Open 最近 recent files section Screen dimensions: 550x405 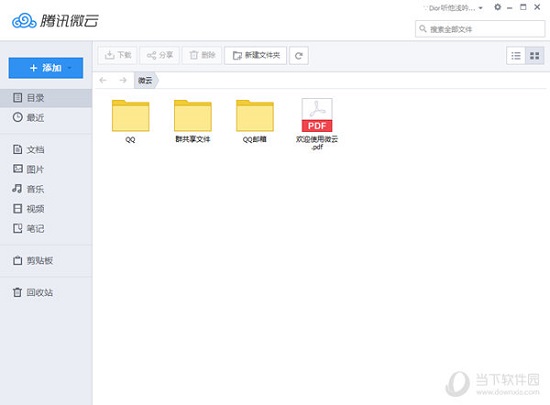coord(46,117)
